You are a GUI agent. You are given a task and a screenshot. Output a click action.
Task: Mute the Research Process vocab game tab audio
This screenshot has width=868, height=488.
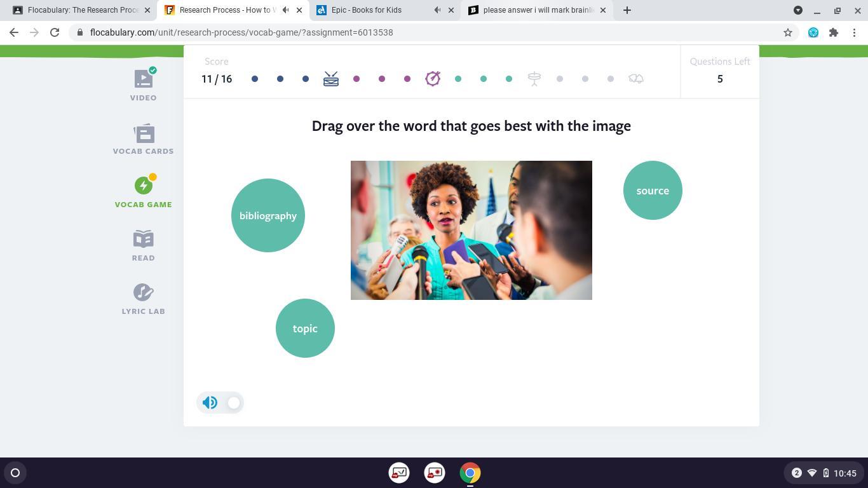coord(286,10)
